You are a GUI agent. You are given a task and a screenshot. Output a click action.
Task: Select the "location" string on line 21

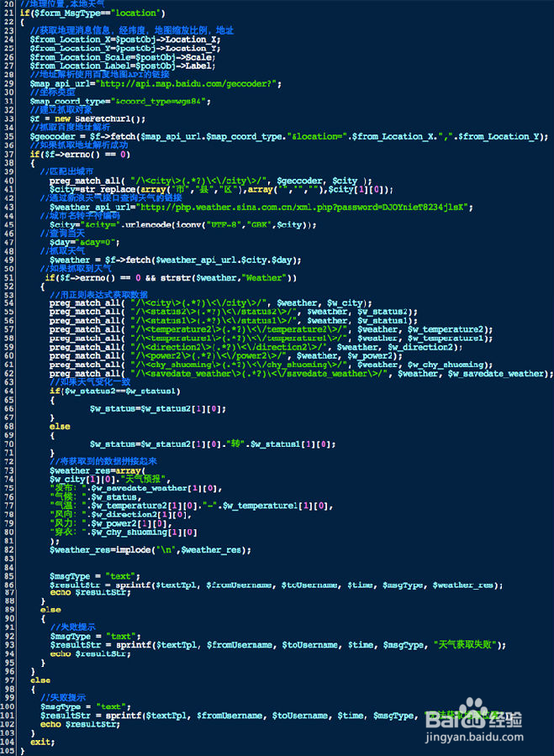pyautogui.click(x=136, y=13)
